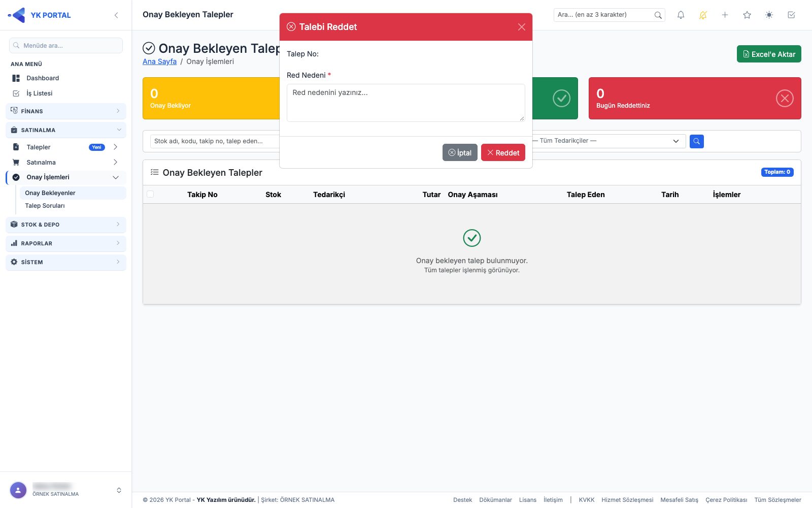
Task: Expand the RAPORLAR section
Action: point(66,243)
